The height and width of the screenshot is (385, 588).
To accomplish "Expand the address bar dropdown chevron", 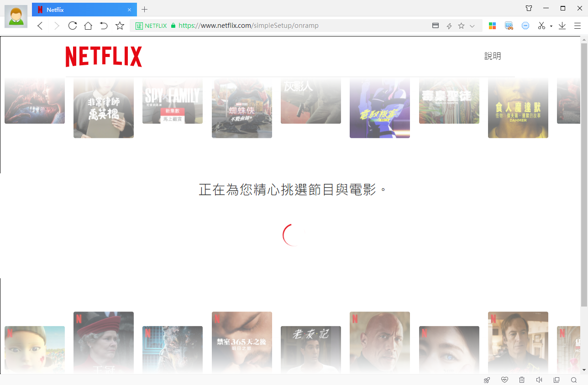I will [x=472, y=26].
